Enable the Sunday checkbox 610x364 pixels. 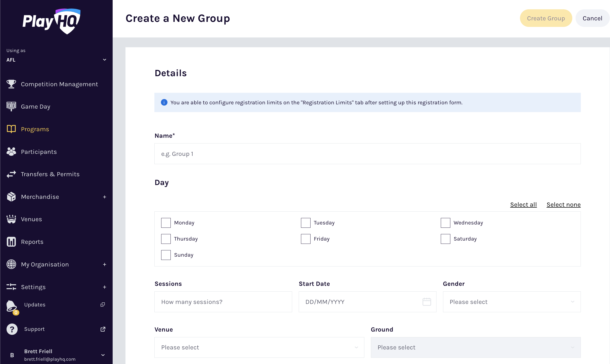[166, 255]
